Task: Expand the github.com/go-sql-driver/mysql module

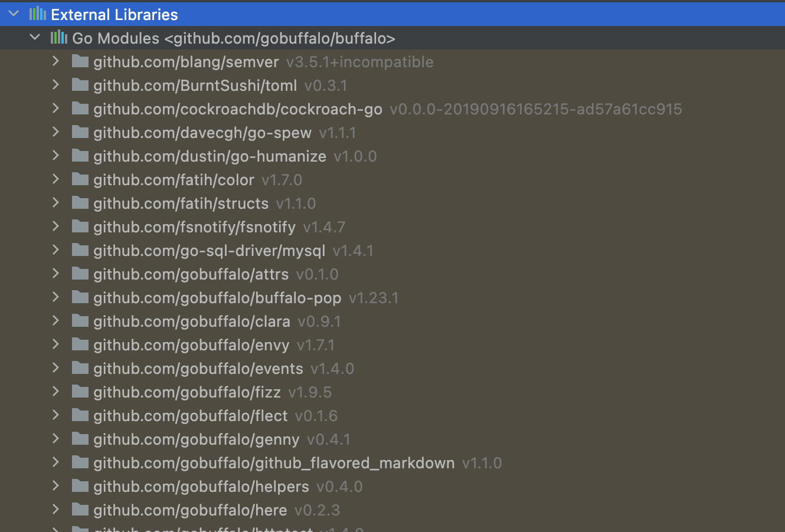Action: pyautogui.click(x=55, y=250)
